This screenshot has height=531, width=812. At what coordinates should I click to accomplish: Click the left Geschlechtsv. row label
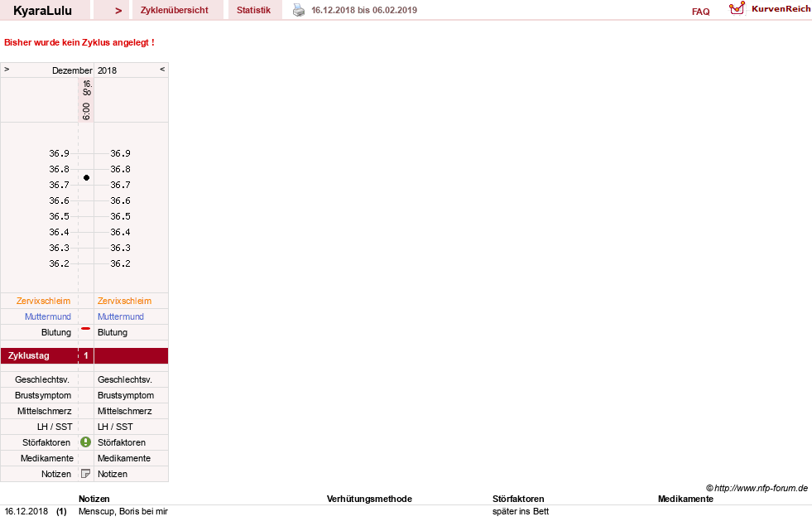[x=42, y=379]
